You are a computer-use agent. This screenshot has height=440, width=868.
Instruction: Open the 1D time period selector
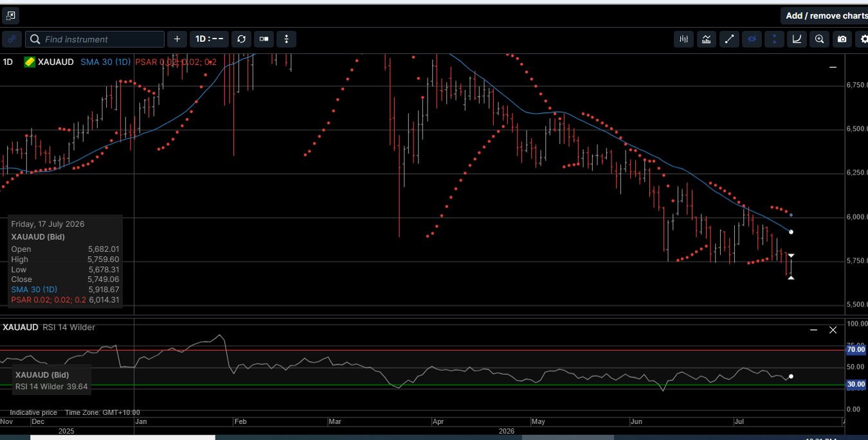pos(209,39)
